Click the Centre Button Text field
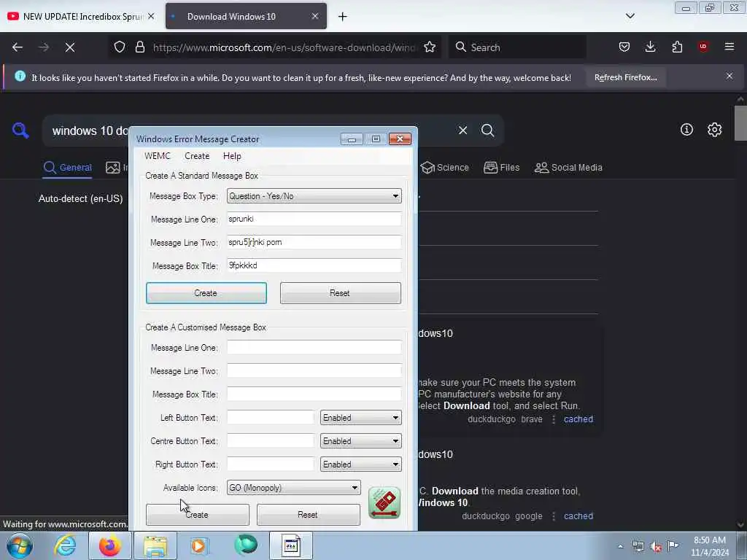The image size is (747, 560). click(271, 441)
